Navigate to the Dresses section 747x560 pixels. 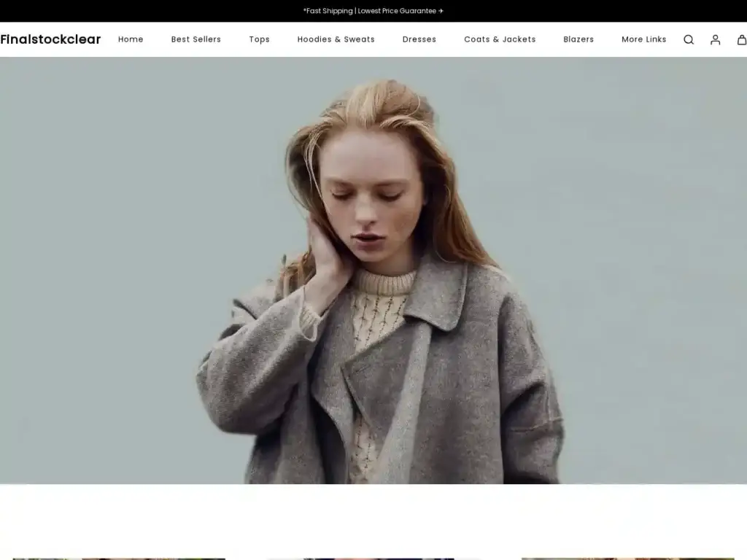419,39
